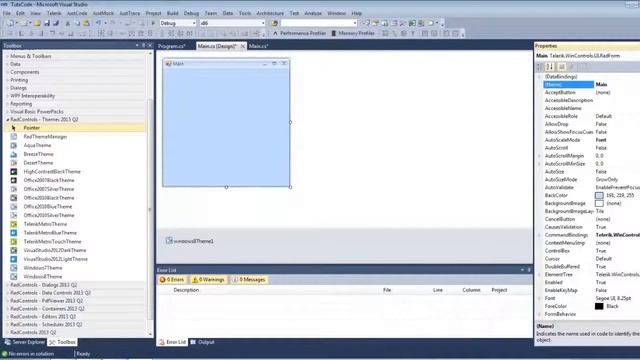Expand the (DataBindings) property node
This screenshot has width=640, height=360.
(x=539, y=77)
